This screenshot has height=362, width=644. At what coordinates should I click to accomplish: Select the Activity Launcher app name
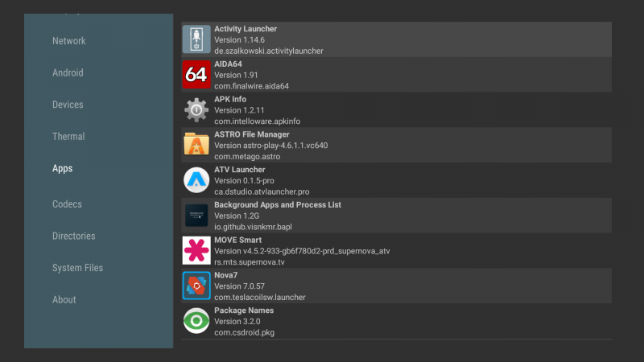[246, 29]
